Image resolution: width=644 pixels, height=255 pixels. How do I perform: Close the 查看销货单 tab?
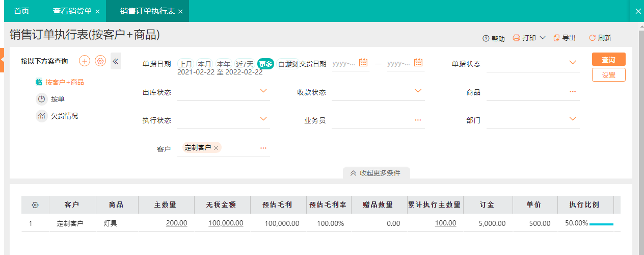coord(97,11)
